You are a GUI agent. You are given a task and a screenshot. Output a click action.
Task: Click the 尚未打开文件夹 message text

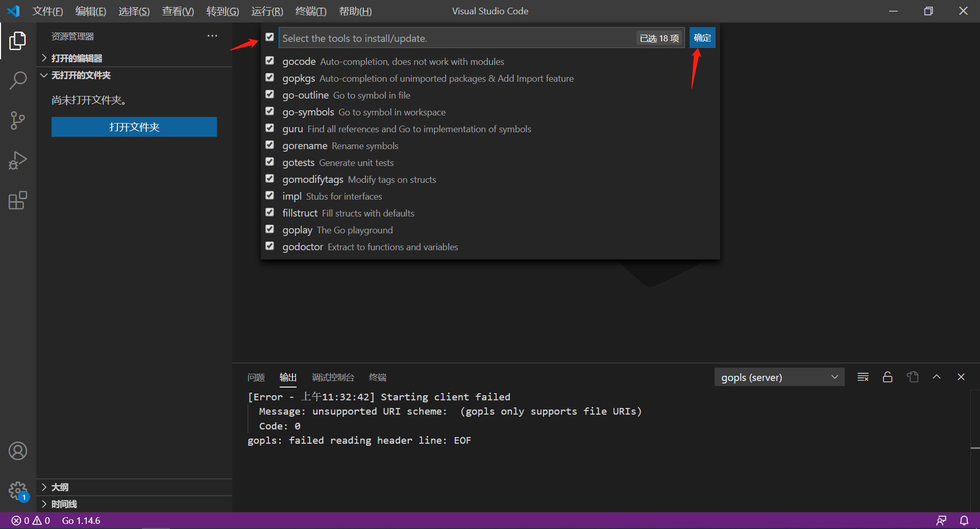(x=89, y=100)
